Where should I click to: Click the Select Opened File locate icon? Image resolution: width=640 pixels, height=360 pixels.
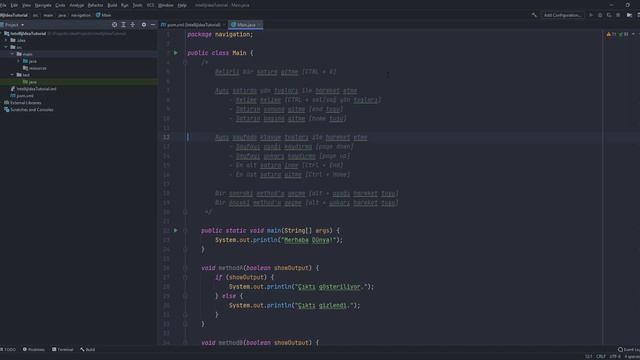click(x=114, y=25)
